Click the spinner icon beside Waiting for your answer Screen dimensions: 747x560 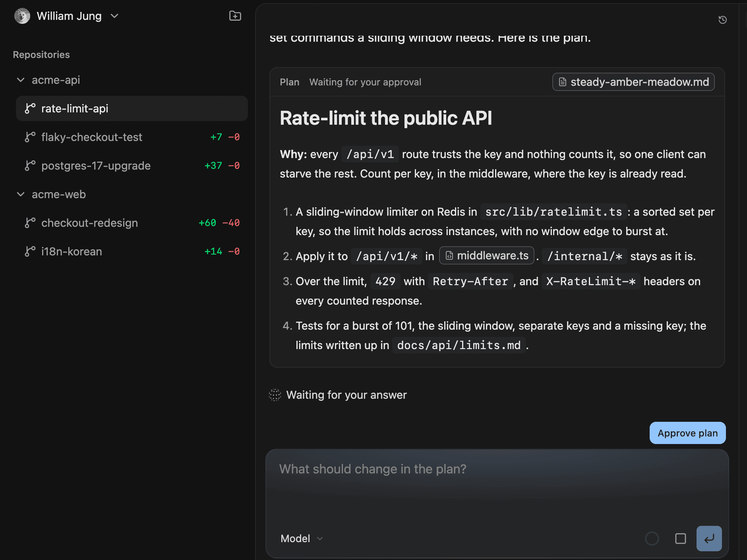275,395
